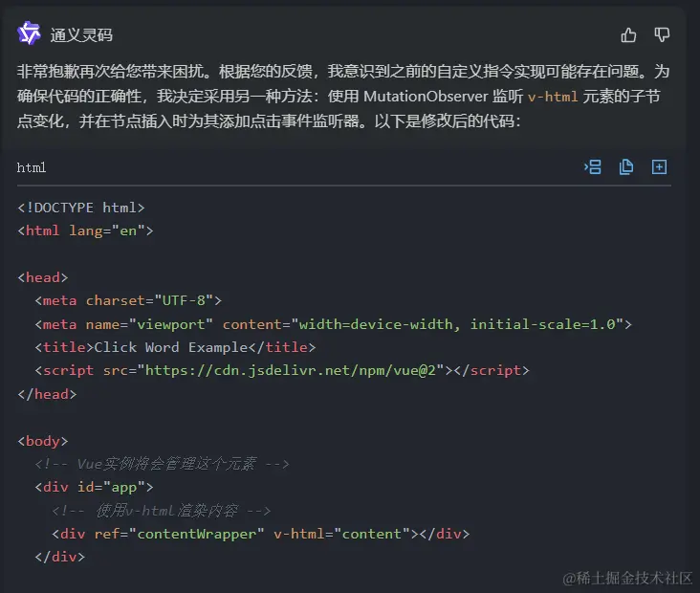The height and width of the screenshot is (593, 700).
Task: Click the script src jsdelivr vue@2 URL
Action: pyautogui.click(x=291, y=371)
